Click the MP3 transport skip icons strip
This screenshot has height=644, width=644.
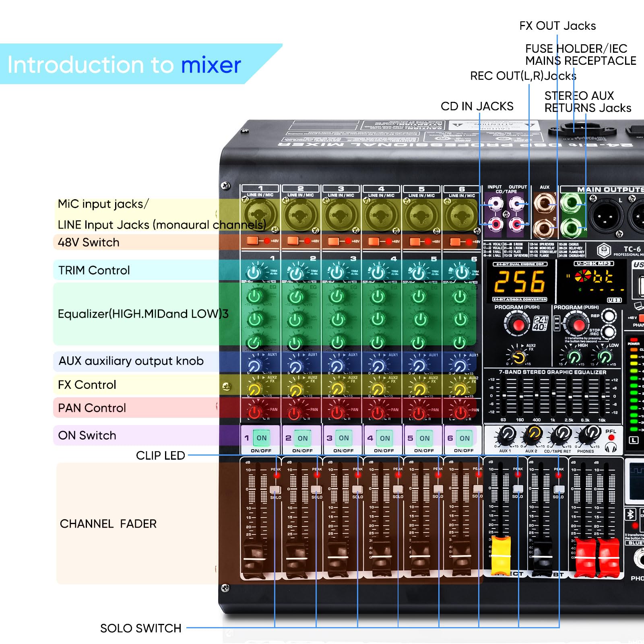(557, 323)
